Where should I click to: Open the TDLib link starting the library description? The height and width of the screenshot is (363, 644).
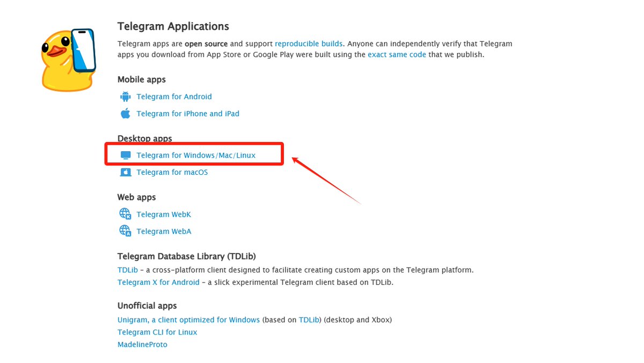pos(128,270)
